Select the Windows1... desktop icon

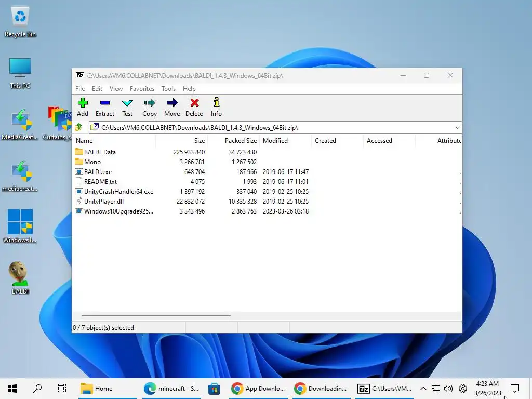pyautogui.click(x=20, y=227)
